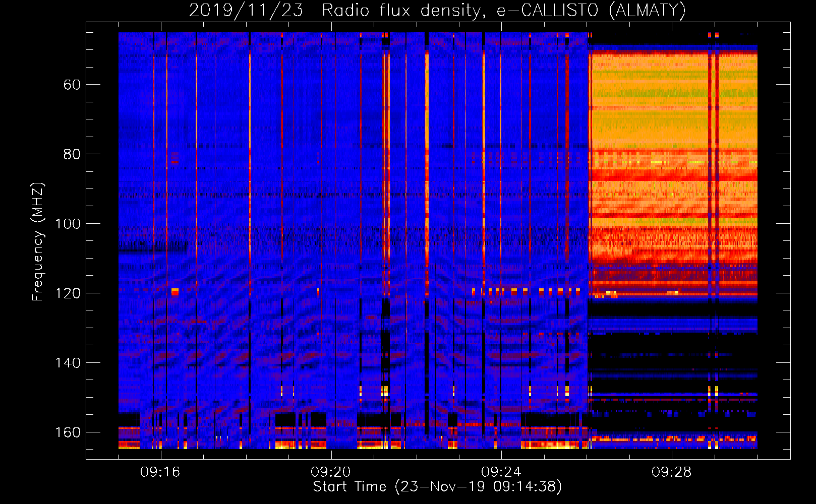Select the "Start Time (23-Nov-19 09:14:38)" axis label
The image size is (816, 504).
[x=437, y=487]
